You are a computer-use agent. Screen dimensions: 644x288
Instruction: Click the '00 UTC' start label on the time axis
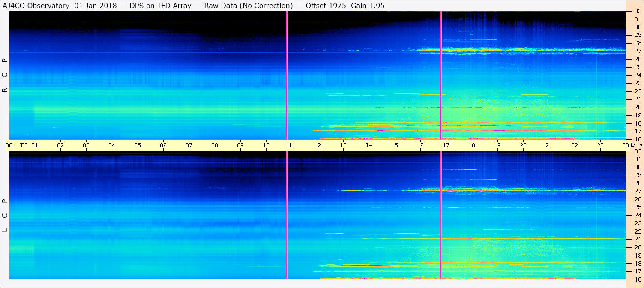(16, 145)
